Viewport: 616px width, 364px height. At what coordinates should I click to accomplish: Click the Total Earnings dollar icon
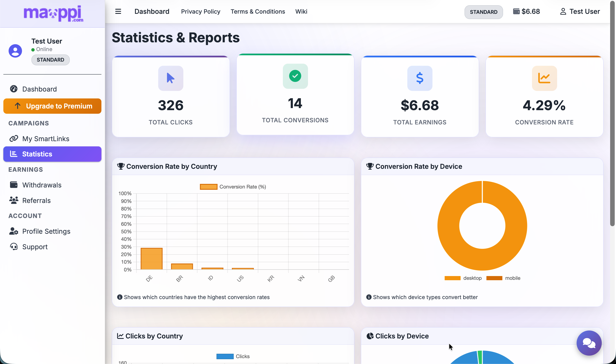(x=419, y=78)
